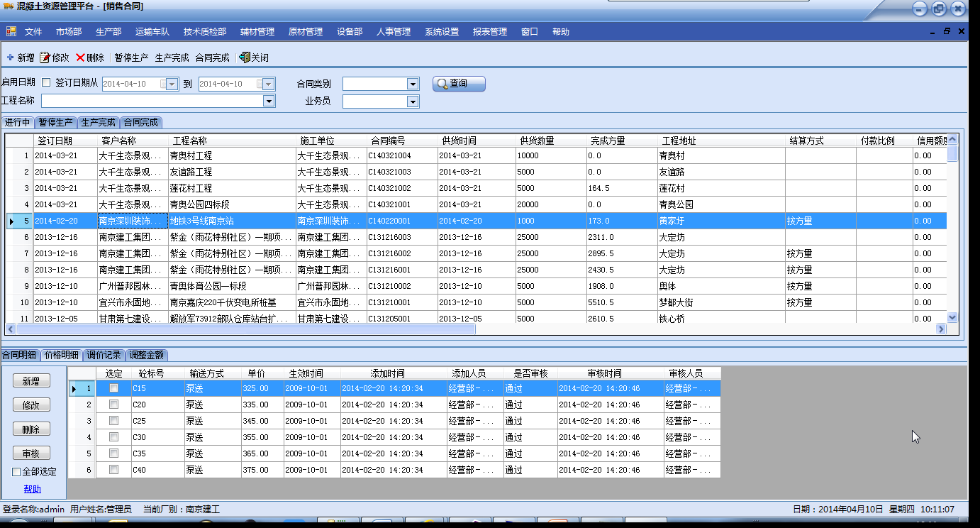This screenshot has height=528, width=980.
Task: Open the 帮助 link below 全部选定
Action: [32, 489]
